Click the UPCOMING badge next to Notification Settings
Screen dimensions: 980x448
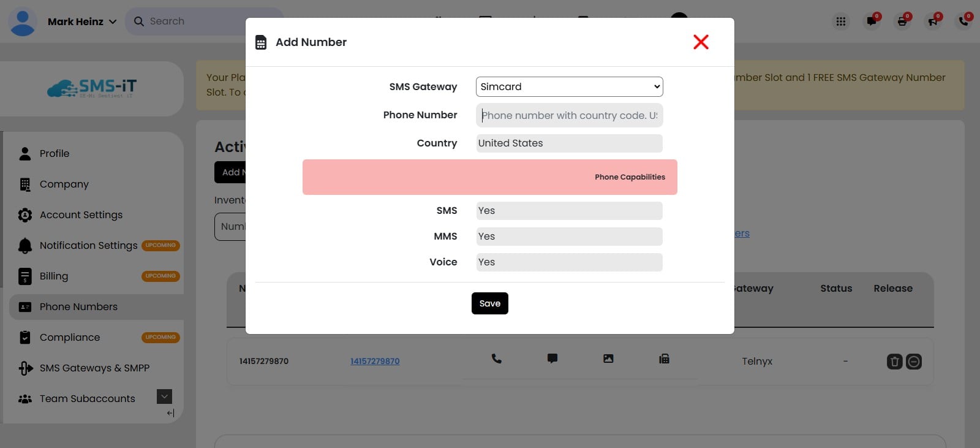tap(160, 246)
